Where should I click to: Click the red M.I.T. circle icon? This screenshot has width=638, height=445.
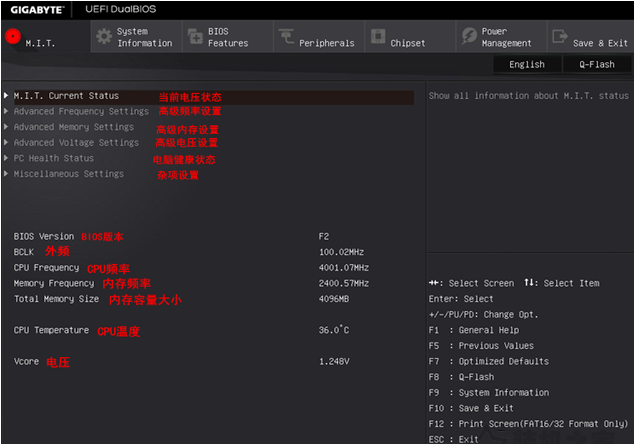(x=13, y=36)
